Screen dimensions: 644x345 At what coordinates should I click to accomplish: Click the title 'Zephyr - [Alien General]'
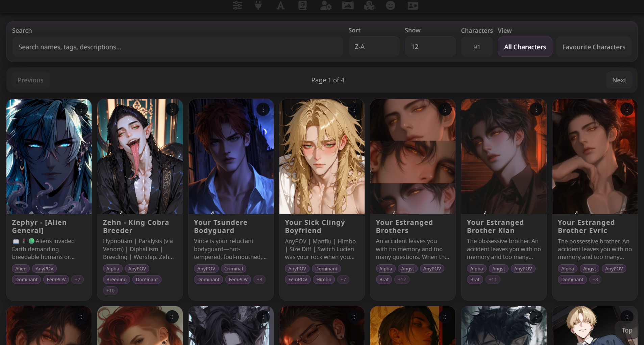click(39, 227)
